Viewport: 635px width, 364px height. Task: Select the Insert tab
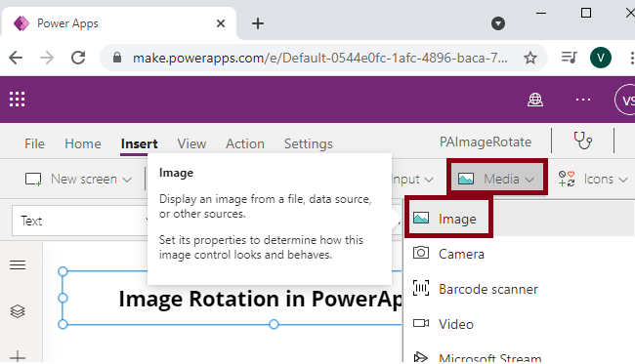pyautogui.click(x=139, y=143)
